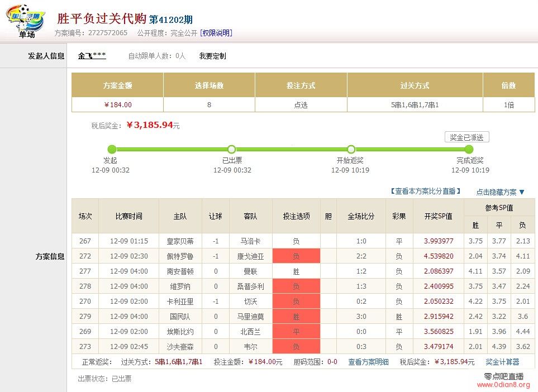Click away team 曼联
The width and height of the screenshot is (538, 392).
[x=250, y=271]
